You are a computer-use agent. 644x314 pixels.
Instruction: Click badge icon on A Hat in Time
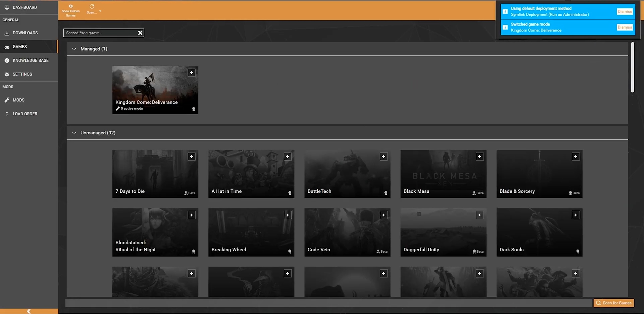pyautogui.click(x=290, y=193)
